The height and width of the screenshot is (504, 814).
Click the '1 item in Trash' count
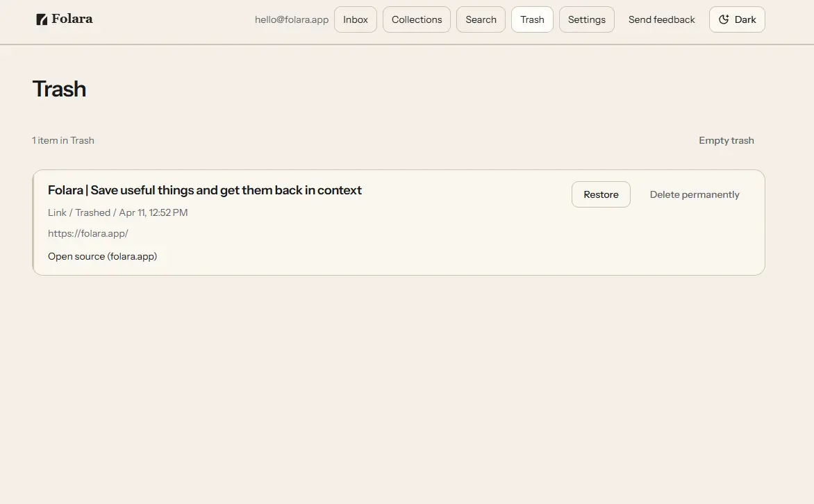tap(63, 141)
